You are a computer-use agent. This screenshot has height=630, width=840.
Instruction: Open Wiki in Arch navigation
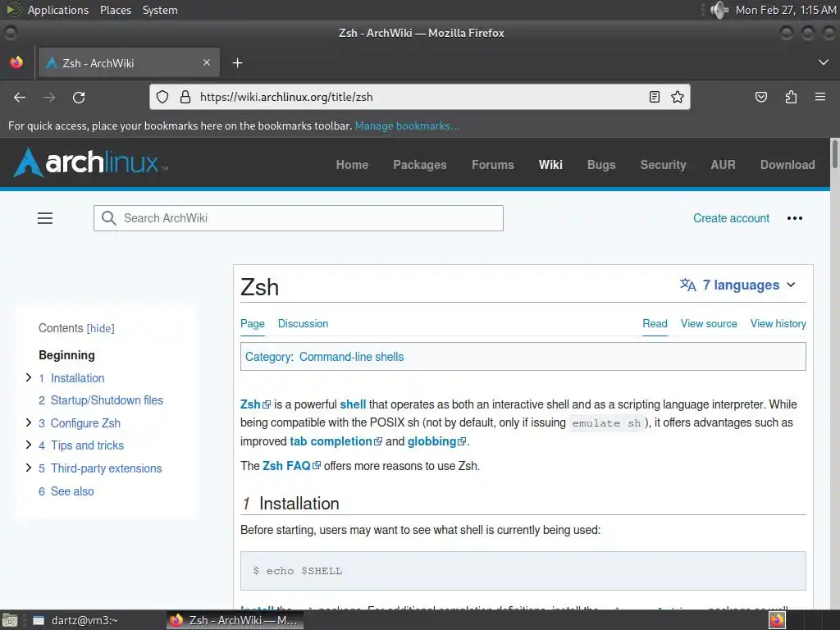click(550, 164)
